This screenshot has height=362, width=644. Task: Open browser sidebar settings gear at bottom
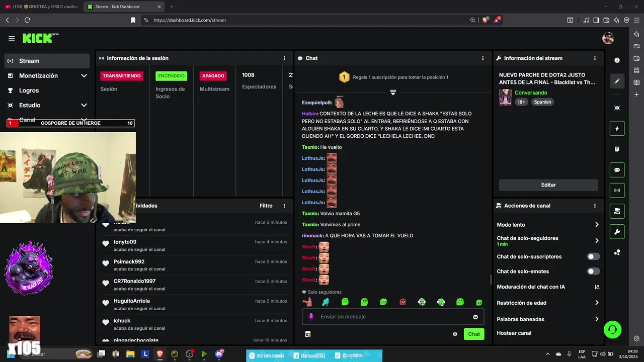point(636,338)
